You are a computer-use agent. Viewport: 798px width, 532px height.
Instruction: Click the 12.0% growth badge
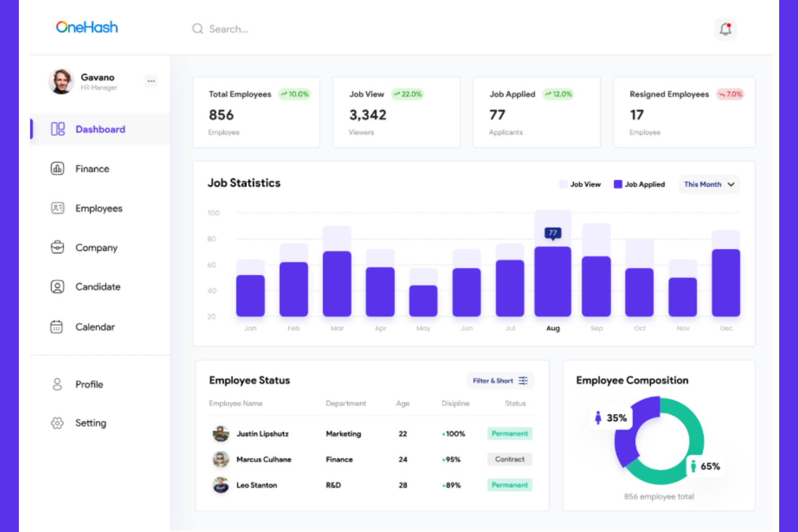(558, 94)
